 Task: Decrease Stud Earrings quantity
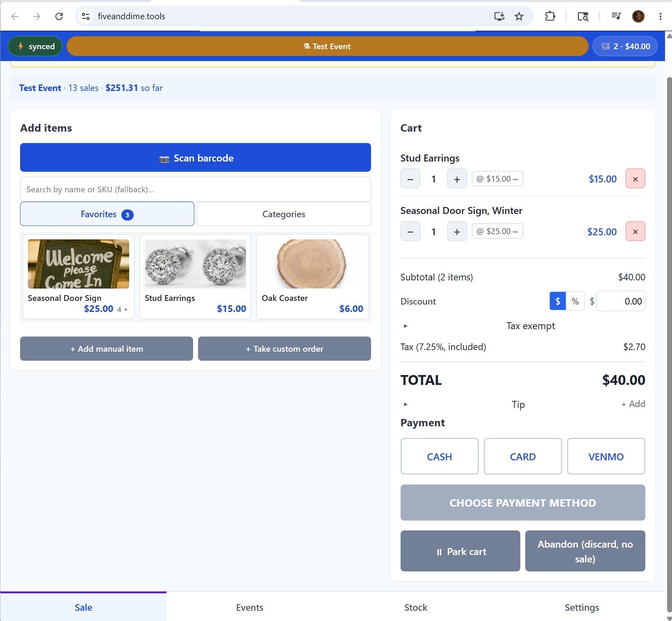point(410,179)
